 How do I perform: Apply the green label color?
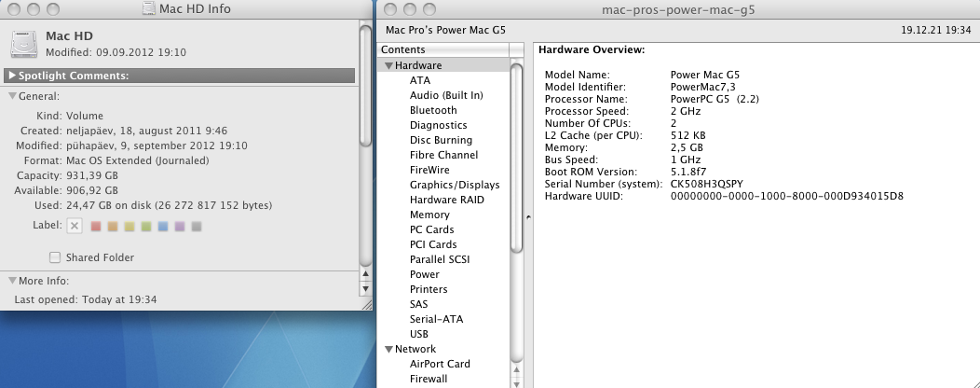tap(146, 226)
